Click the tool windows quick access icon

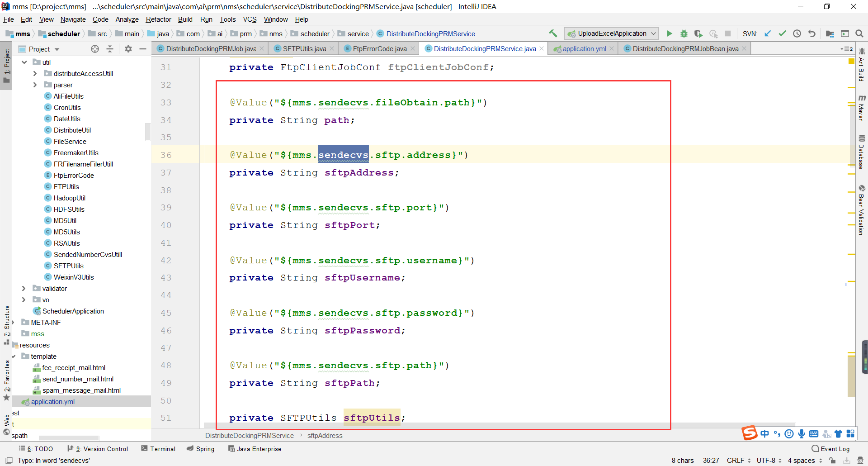click(9, 461)
